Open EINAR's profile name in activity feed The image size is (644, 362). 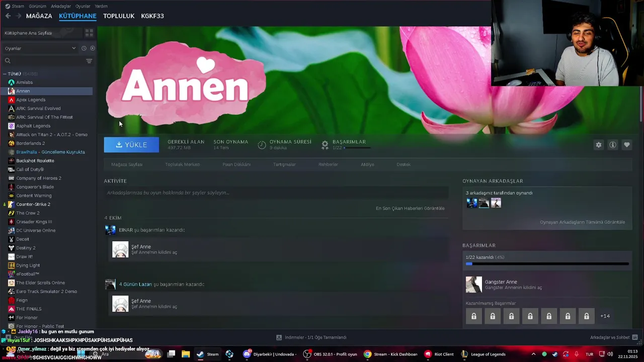pyautogui.click(x=126, y=230)
